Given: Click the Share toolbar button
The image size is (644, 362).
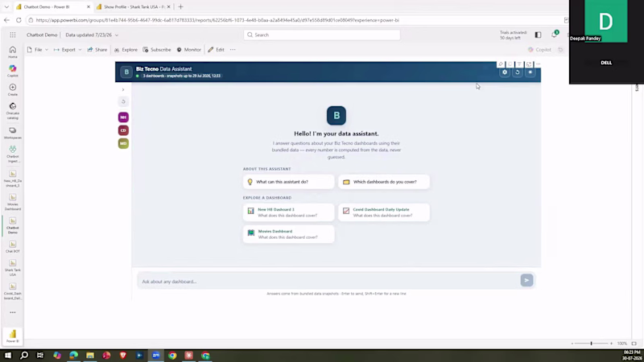Looking at the screenshot, I should pos(97,50).
